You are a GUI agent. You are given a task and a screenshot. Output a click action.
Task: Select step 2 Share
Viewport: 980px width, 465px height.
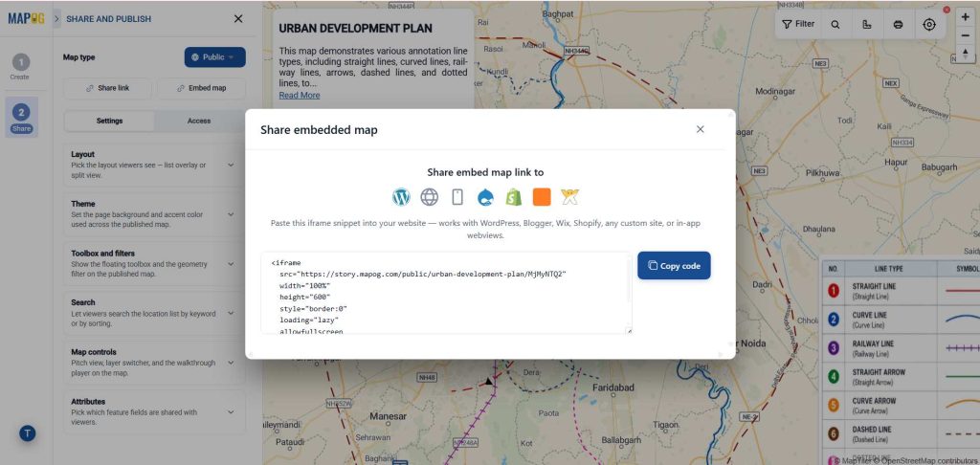(x=21, y=118)
